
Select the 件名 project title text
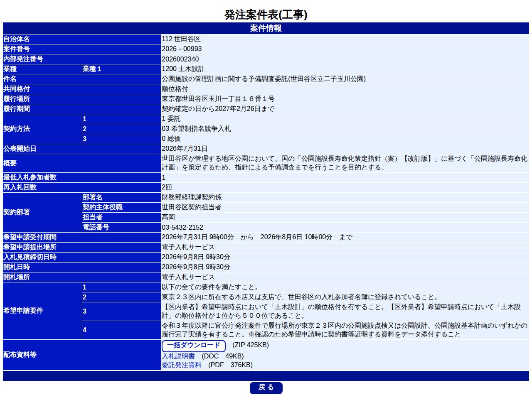click(264, 79)
